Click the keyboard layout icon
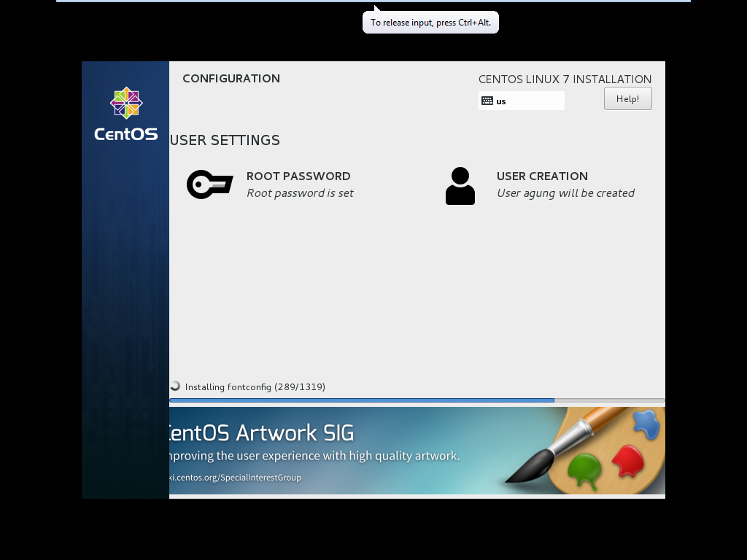The image size is (747, 560). coord(487,101)
